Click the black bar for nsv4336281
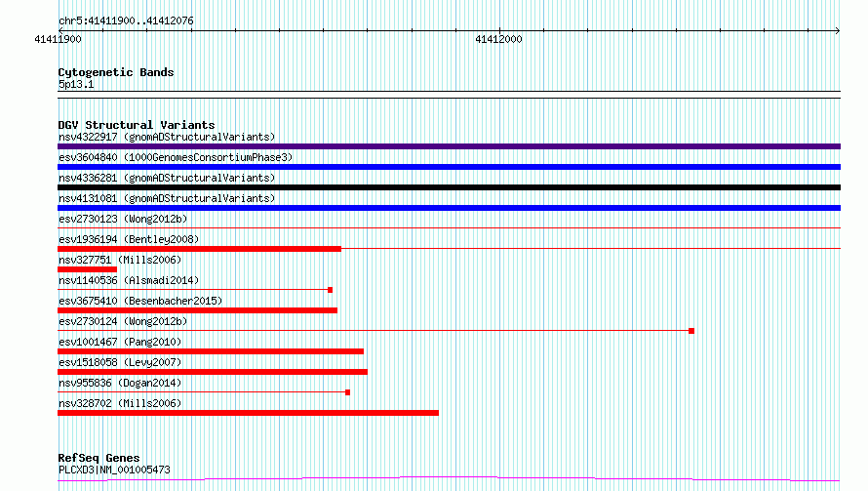Viewport: 868px width, 491px height. click(x=449, y=187)
